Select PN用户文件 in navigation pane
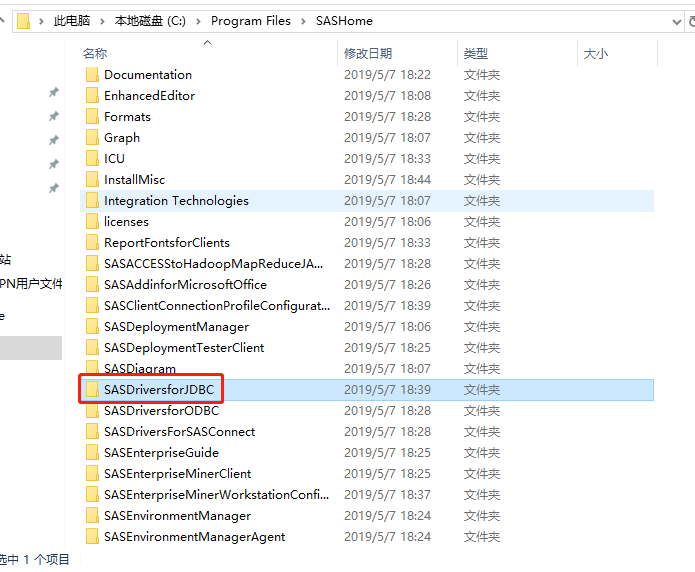Screen dimensions: 695x572 pos(31,283)
